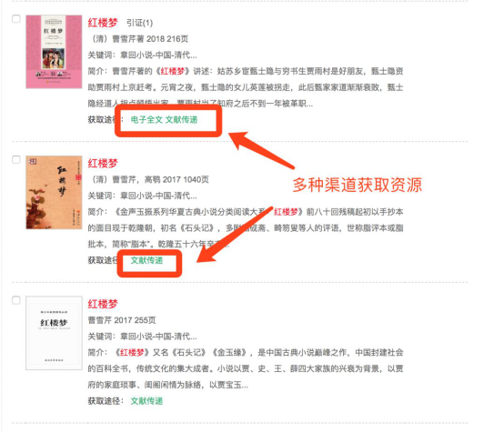Click 文献传递 for the 1040-page edition
This screenshot has width=504, height=433.
click(146, 260)
